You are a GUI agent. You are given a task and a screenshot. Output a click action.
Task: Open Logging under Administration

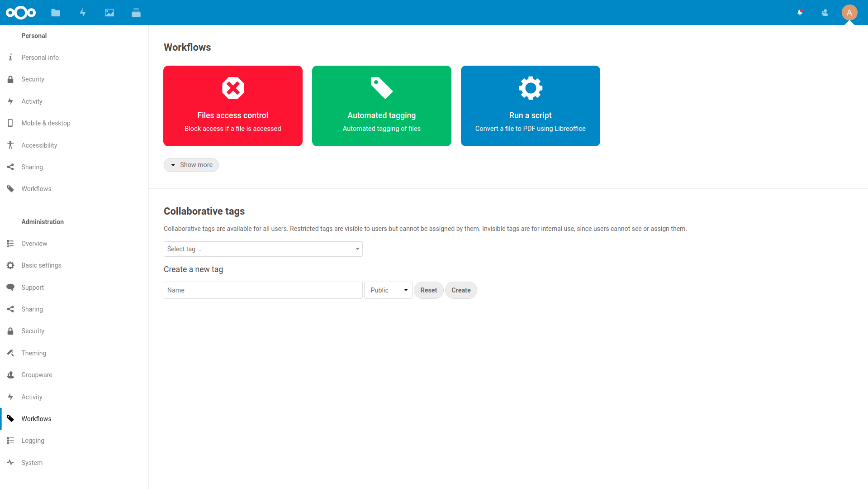pos(33,440)
